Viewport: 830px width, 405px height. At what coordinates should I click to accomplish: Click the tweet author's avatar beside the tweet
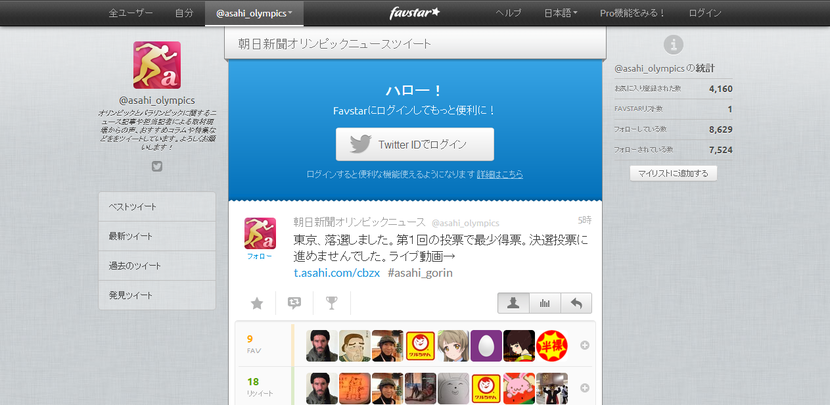point(260,233)
